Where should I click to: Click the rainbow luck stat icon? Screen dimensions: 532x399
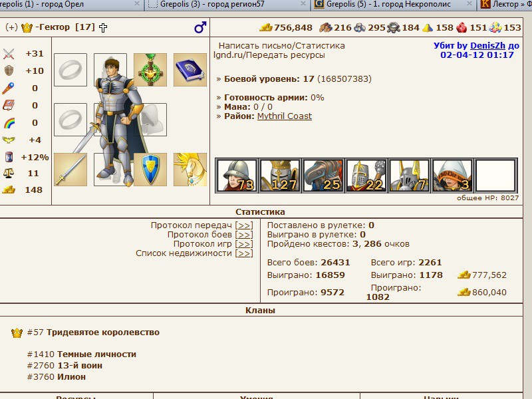(9, 122)
